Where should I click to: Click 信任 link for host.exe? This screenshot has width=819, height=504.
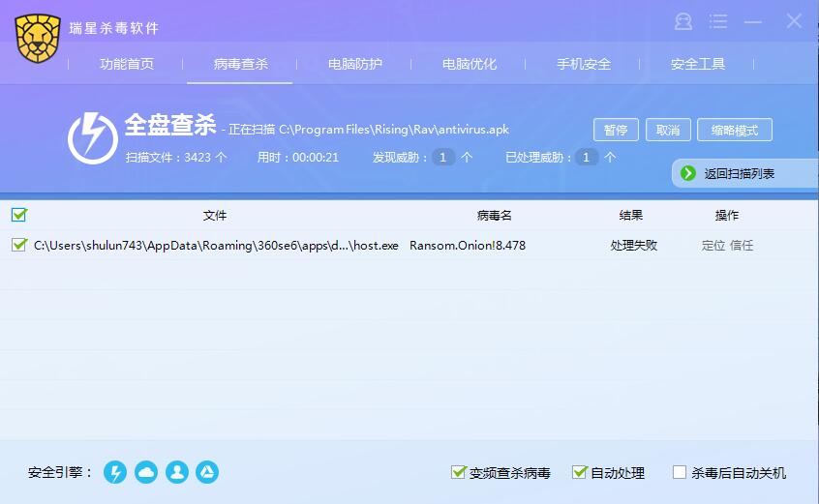pos(742,245)
